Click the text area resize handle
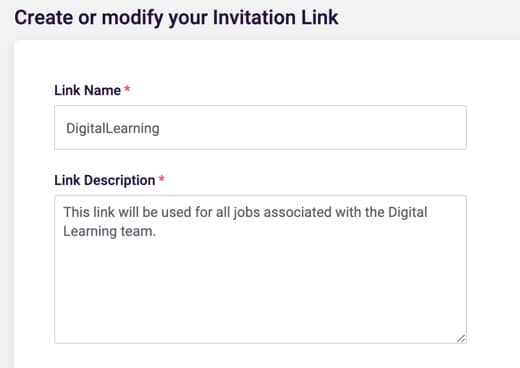 461,339
